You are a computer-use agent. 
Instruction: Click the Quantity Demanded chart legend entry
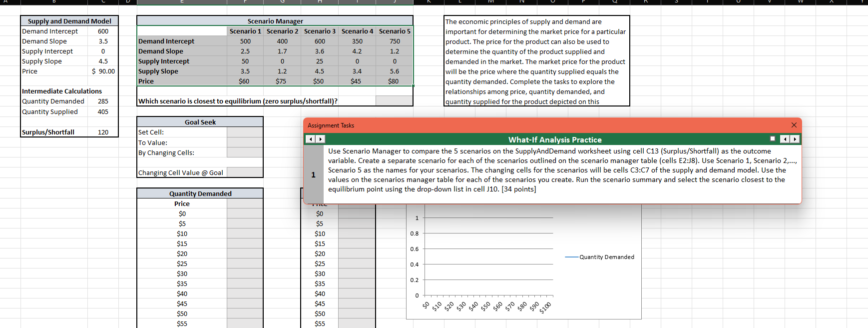pyautogui.click(x=600, y=257)
